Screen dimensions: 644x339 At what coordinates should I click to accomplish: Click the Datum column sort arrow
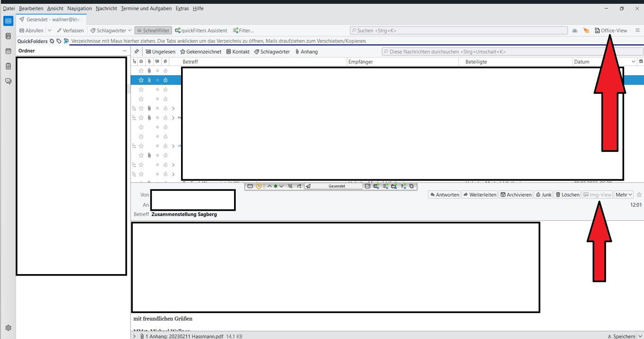pyautogui.click(x=634, y=62)
